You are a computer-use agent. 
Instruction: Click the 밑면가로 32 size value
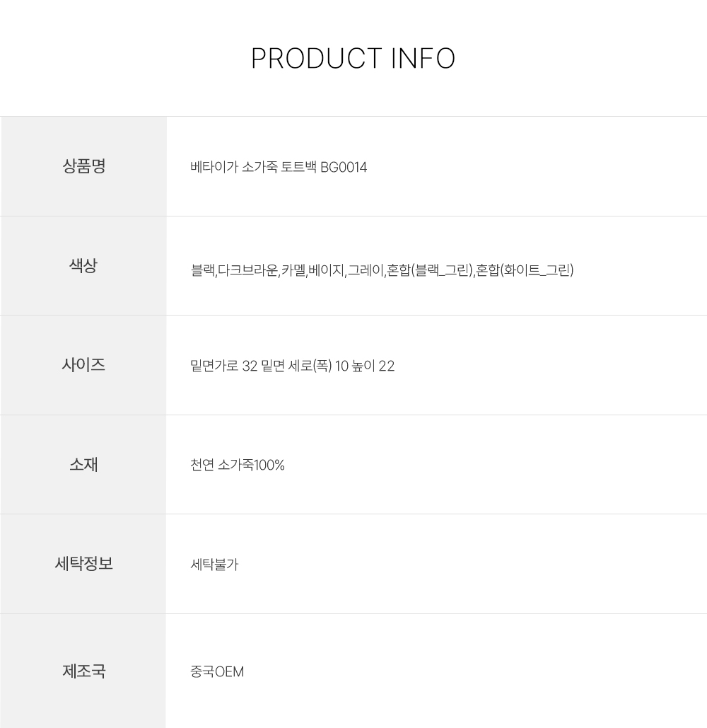point(222,366)
